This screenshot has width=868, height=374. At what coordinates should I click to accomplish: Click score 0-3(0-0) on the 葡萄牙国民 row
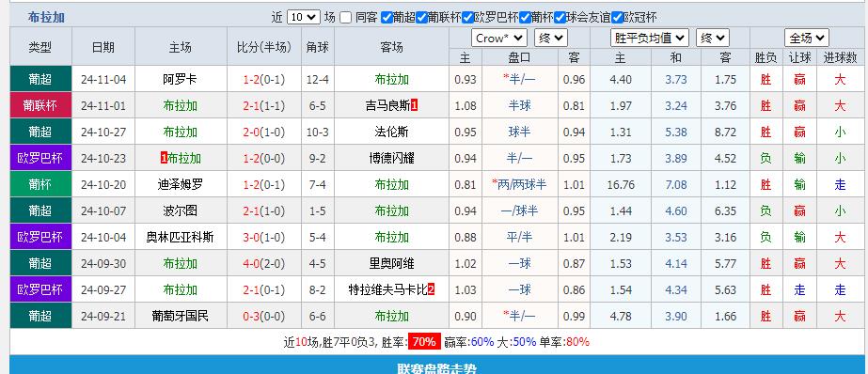click(x=263, y=317)
